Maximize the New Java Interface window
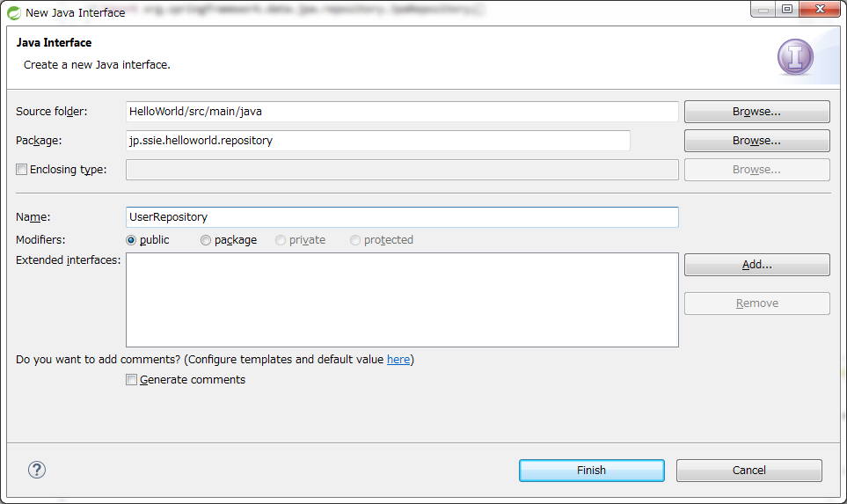 click(x=787, y=10)
